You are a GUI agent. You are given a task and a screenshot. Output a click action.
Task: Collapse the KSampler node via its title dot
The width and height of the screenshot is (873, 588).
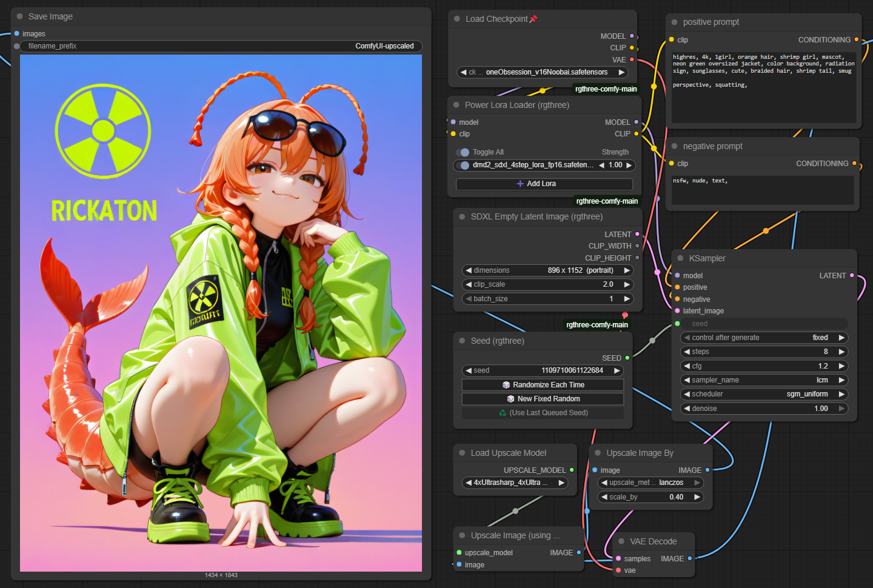pyautogui.click(x=681, y=258)
